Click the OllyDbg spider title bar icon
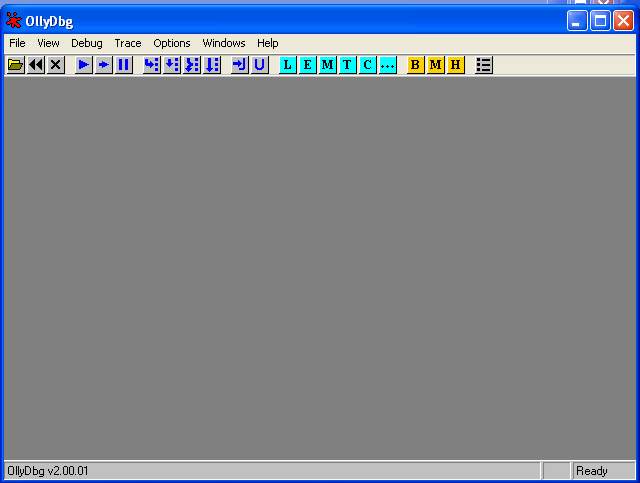This screenshot has height=483, width=640. [x=13, y=20]
